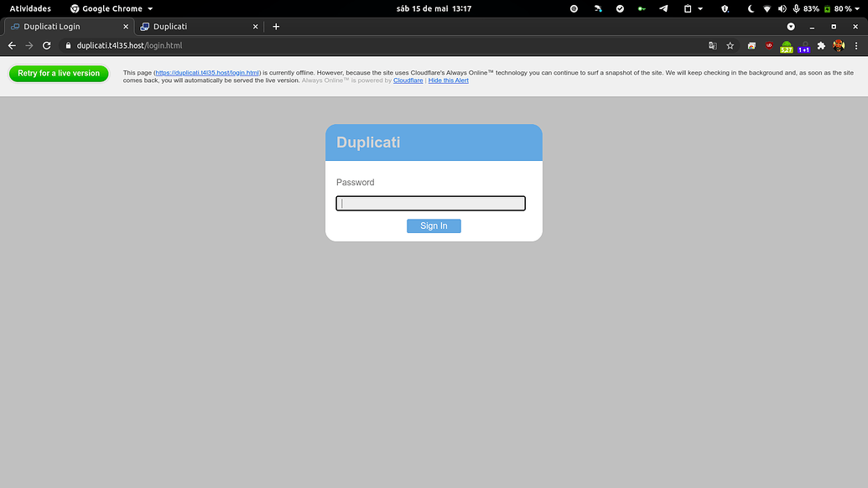This screenshot has width=868, height=488.
Task: Click the circular tray icon left of the dolphin icon
Action: [574, 9]
